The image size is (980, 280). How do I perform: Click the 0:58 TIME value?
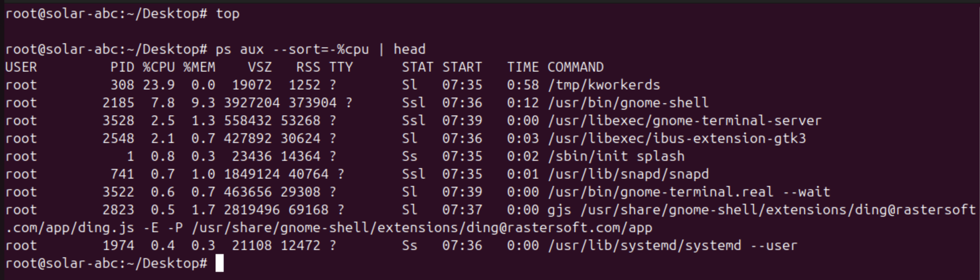pos(522,85)
